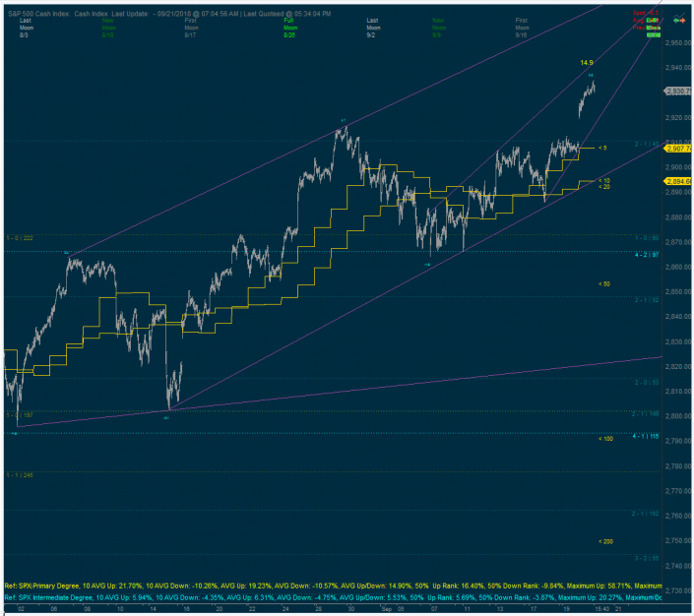Click the '1 - 0 | 222' level label
The image size is (694, 616).
(20, 238)
